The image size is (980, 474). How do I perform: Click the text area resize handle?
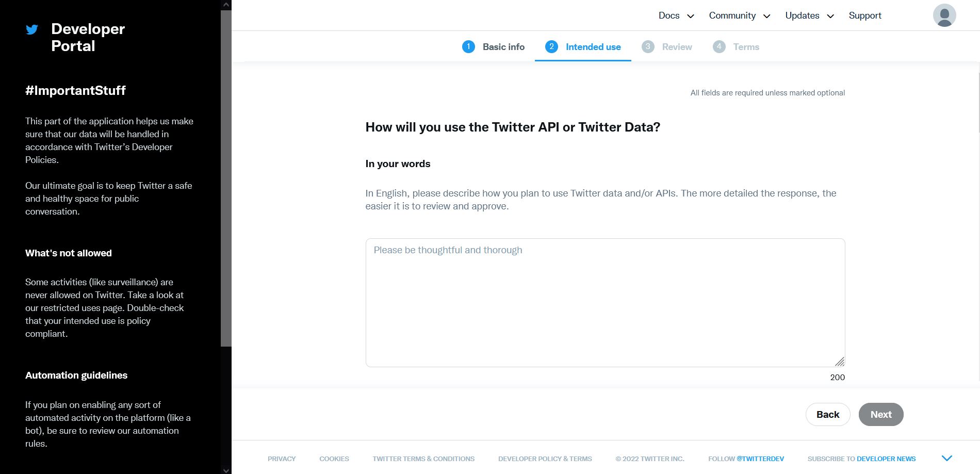click(840, 362)
